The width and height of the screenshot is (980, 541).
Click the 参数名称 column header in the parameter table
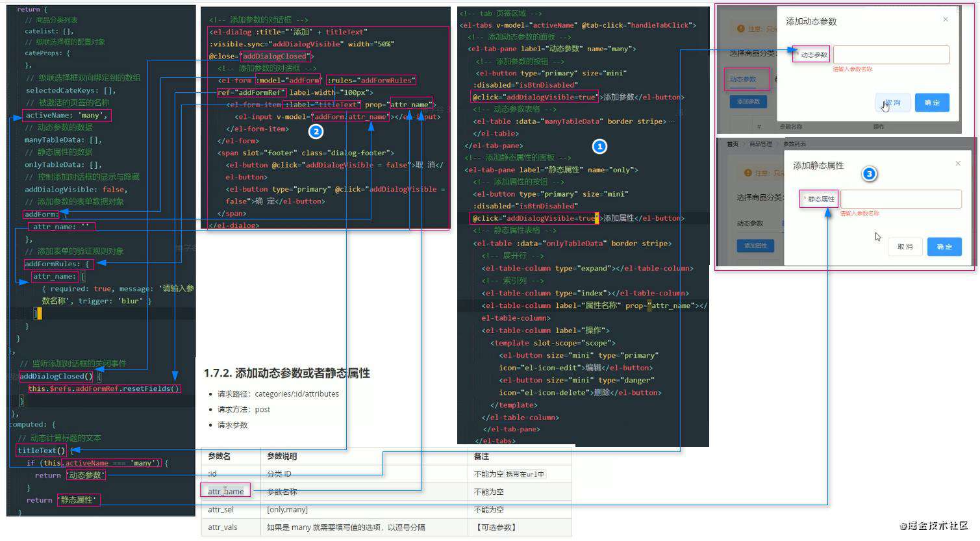[790, 127]
